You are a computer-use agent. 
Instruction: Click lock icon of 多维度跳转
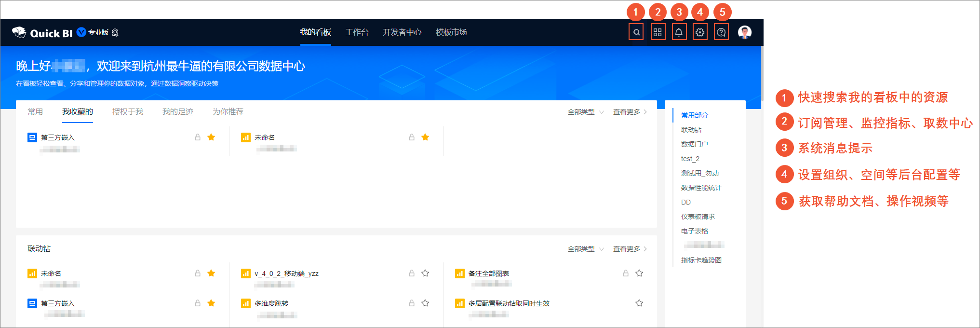pyautogui.click(x=412, y=303)
